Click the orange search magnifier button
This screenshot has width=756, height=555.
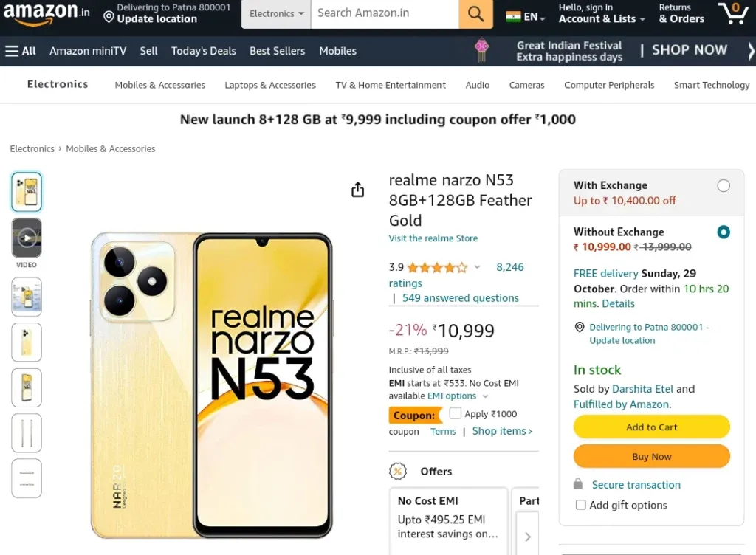(475, 13)
